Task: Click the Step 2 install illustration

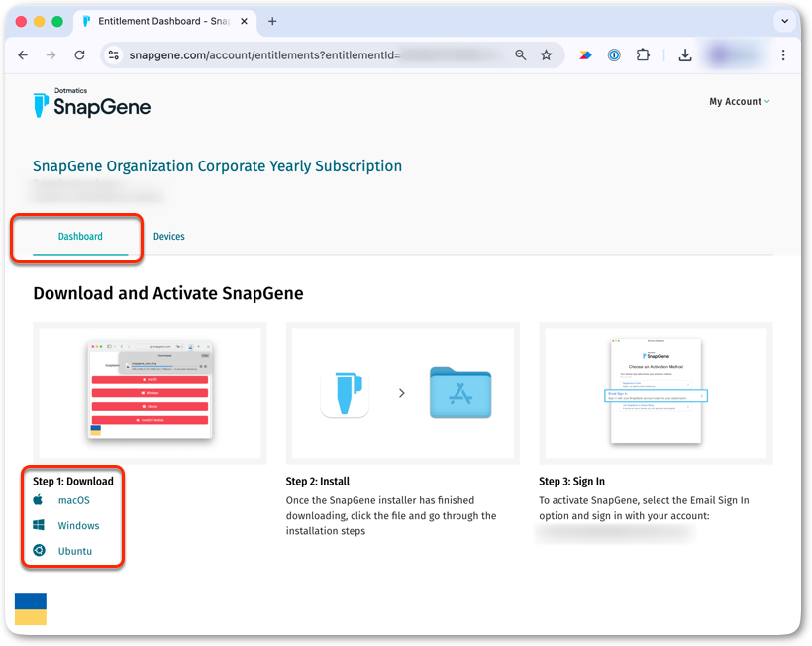Action: pos(403,393)
